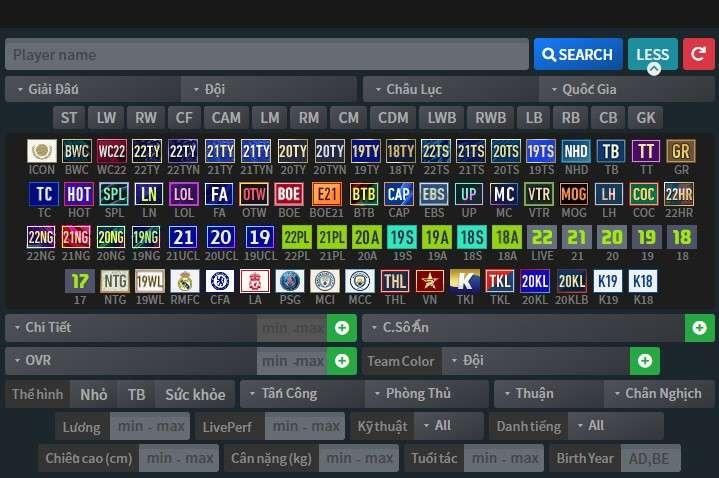Click the LivePerf min - max field
Screen dimensions: 719x478
(x=305, y=426)
